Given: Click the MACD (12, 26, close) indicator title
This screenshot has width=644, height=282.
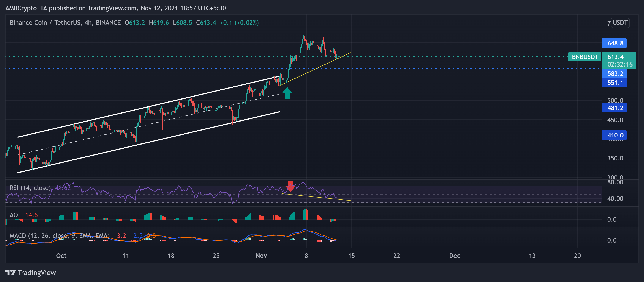Looking at the screenshot, I should [60, 236].
